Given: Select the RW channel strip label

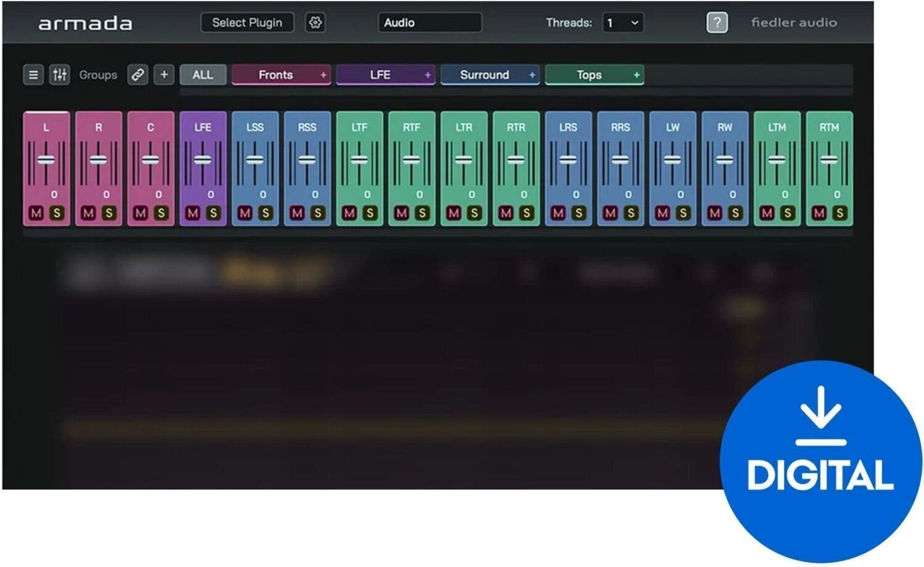Looking at the screenshot, I should (x=724, y=128).
